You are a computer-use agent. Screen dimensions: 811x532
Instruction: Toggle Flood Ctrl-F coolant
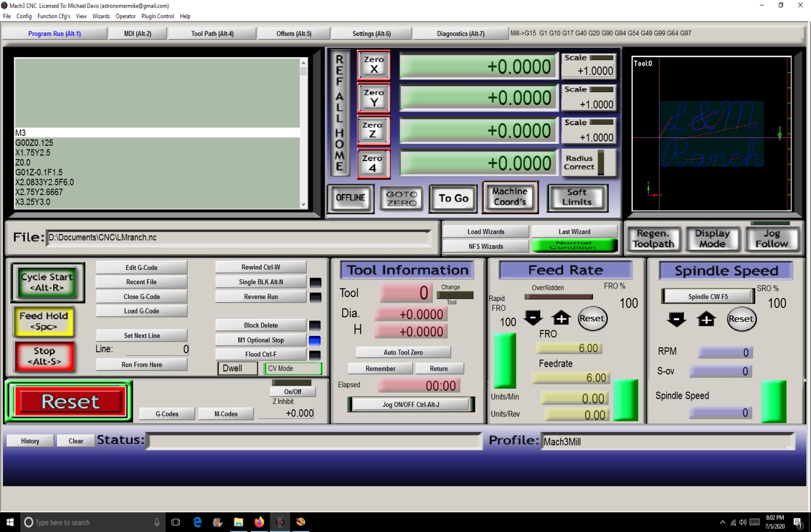(261, 354)
